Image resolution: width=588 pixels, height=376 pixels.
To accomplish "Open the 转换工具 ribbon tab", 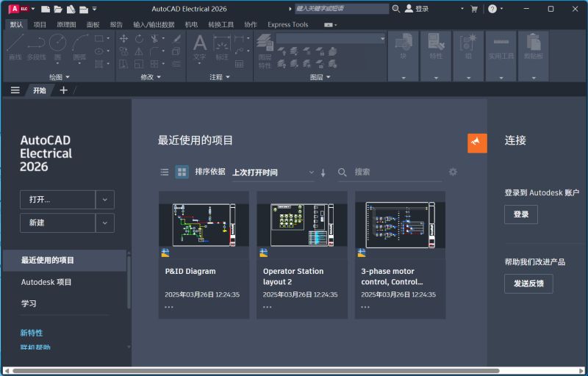I will click(x=221, y=25).
